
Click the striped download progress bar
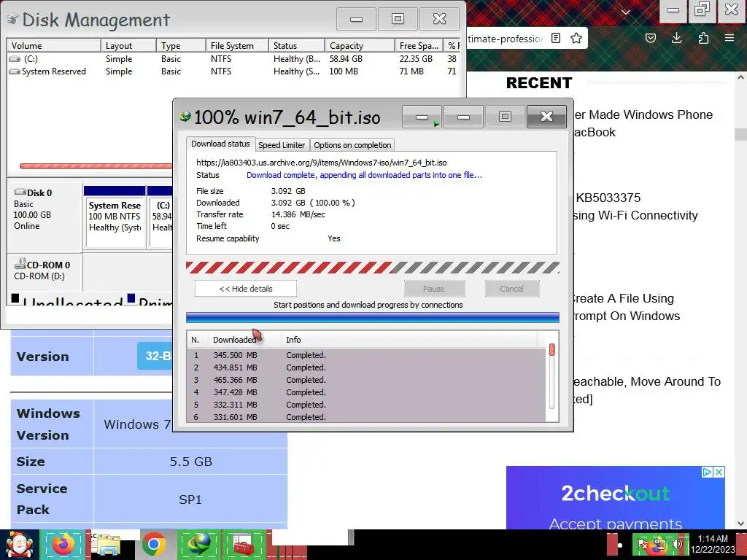point(373,268)
